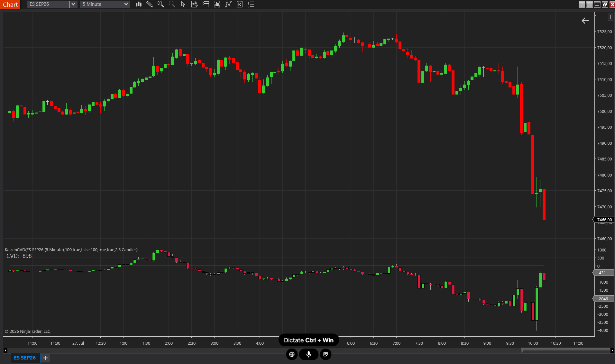Click the 2:00 time axis label

pos(169,343)
